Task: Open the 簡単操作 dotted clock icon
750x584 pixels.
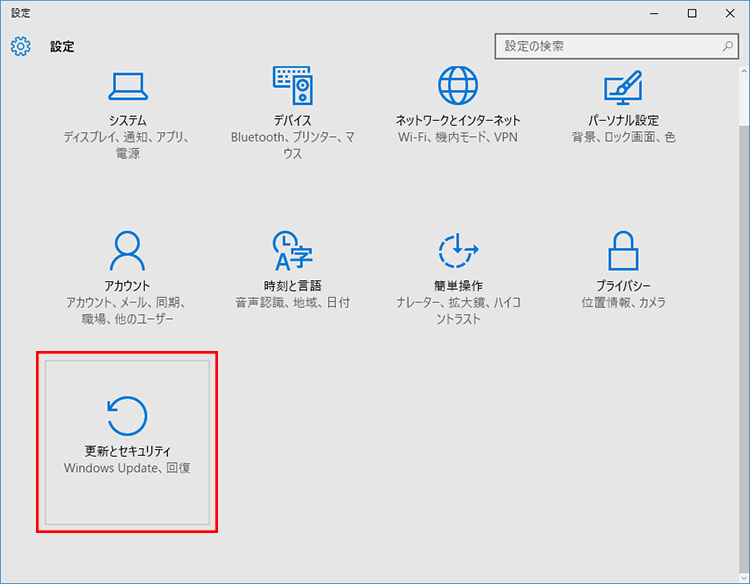Action: (x=458, y=251)
